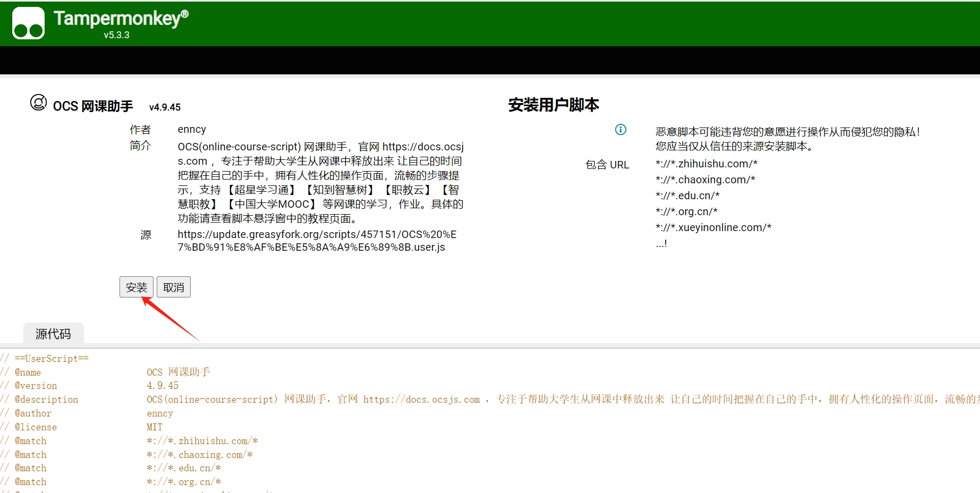The width and height of the screenshot is (980, 493).
Task: Click the author name enncy
Action: click(x=192, y=129)
